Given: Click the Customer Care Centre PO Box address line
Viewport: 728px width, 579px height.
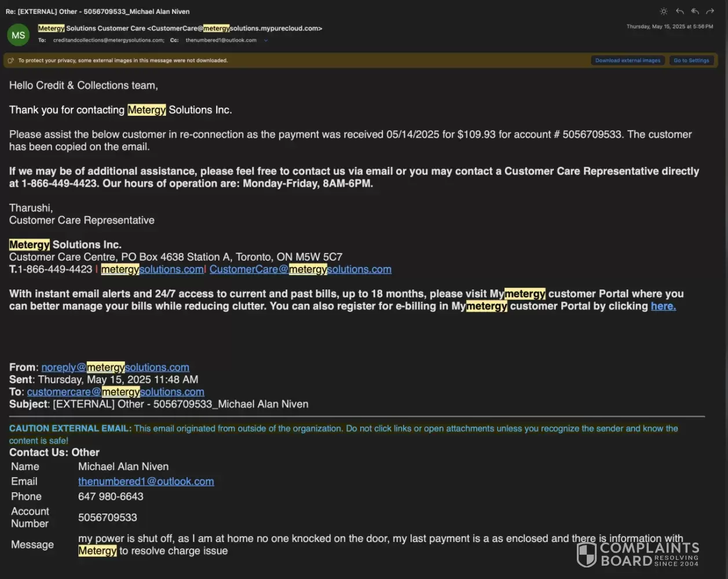Looking at the screenshot, I should coord(176,257).
